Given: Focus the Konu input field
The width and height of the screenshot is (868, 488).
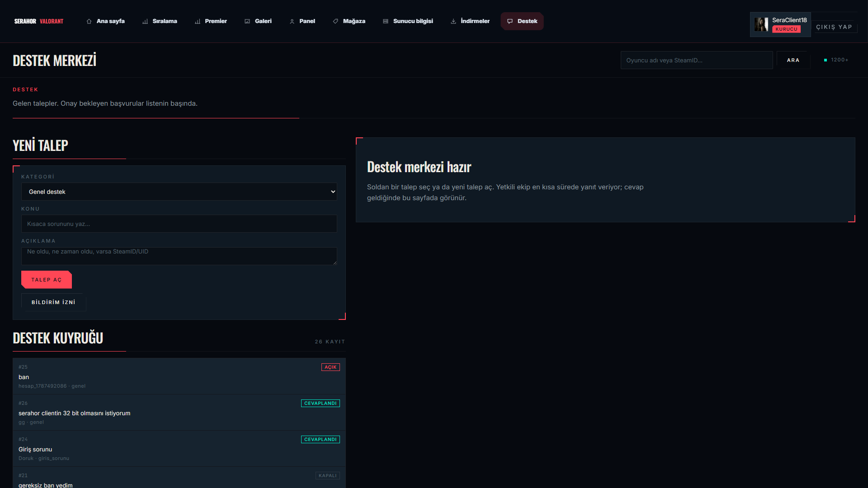Looking at the screenshot, I should pyautogui.click(x=179, y=224).
